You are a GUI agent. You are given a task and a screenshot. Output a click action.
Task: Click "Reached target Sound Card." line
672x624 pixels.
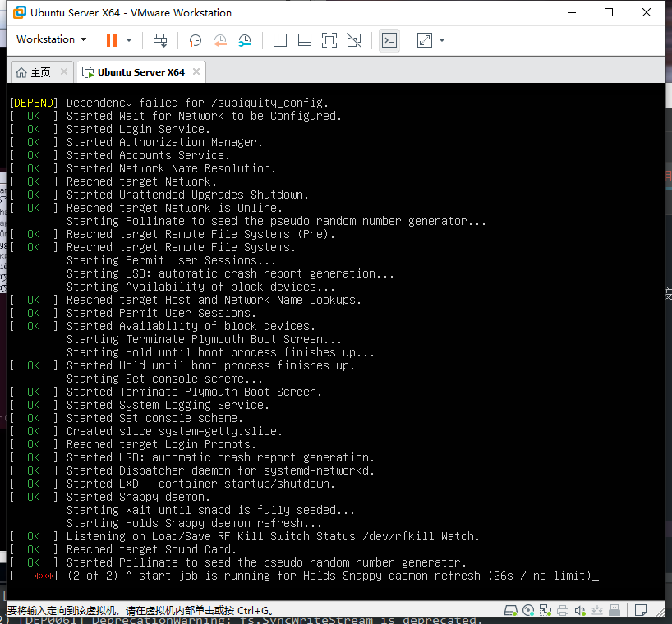tap(151, 549)
